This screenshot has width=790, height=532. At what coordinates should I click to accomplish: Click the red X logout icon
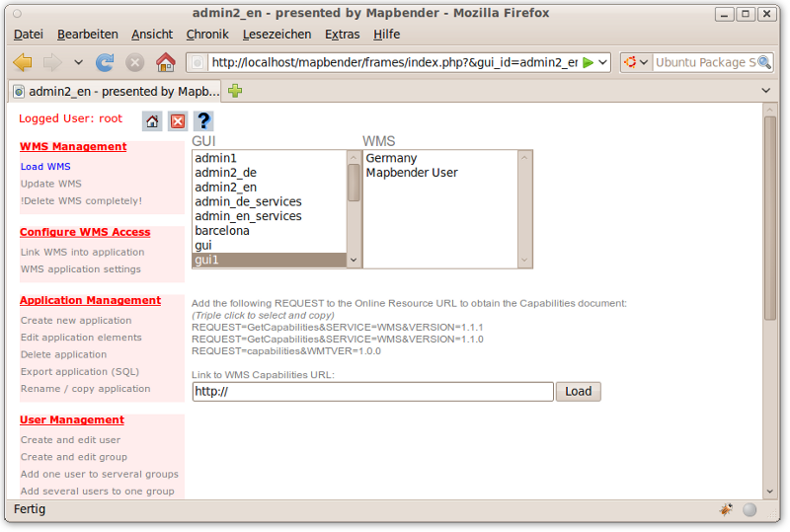(178, 120)
